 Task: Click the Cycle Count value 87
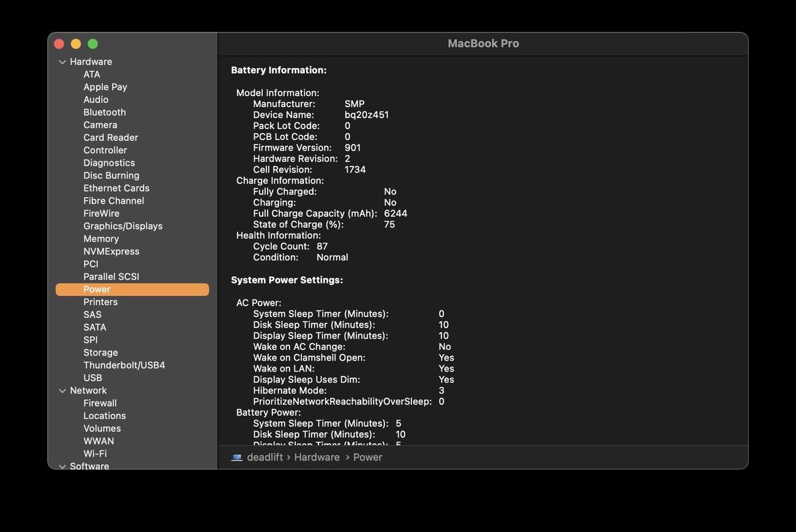pos(322,247)
